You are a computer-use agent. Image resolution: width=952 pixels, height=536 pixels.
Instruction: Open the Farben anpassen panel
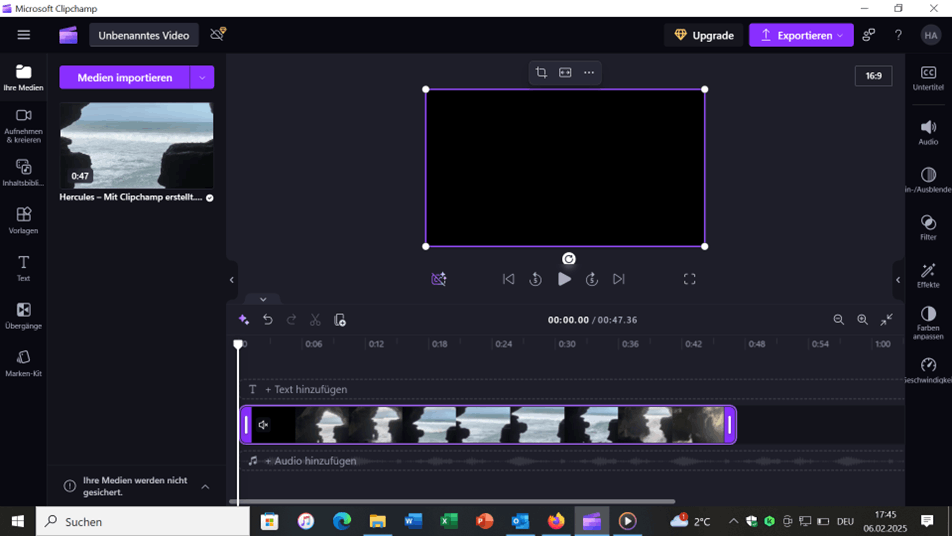[x=928, y=323]
